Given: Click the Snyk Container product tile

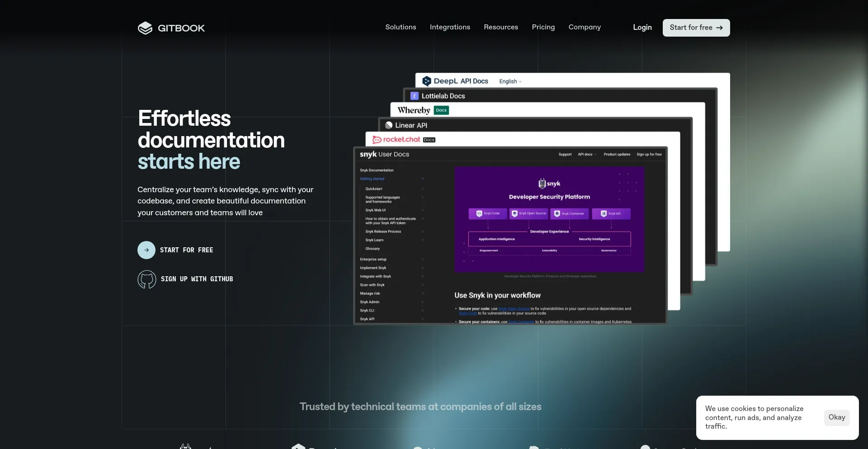Looking at the screenshot, I should [x=570, y=213].
